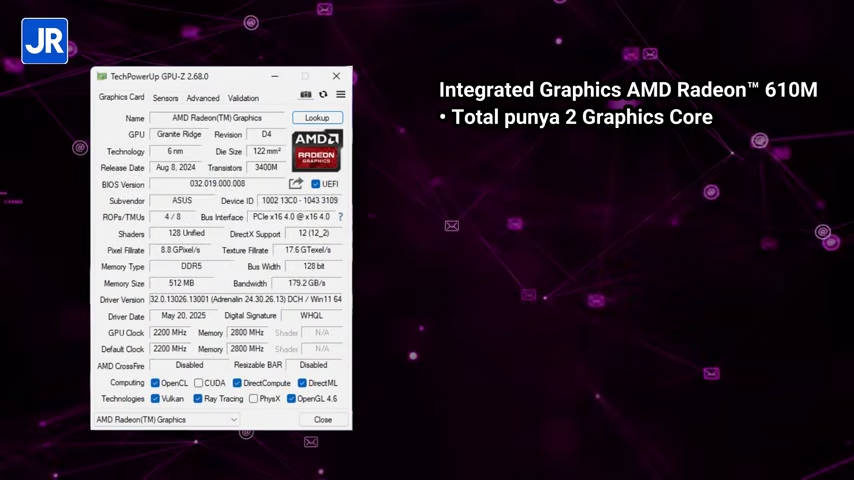The height and width of the screenshot is (480, 854).
Task: Click the Digital Signature value WHQL
Action: pos(312,316)
